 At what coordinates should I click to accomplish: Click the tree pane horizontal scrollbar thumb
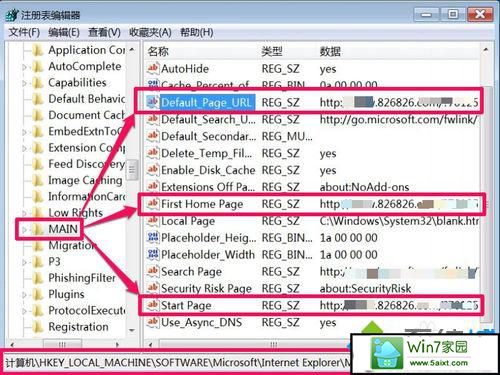pos(63,344)
